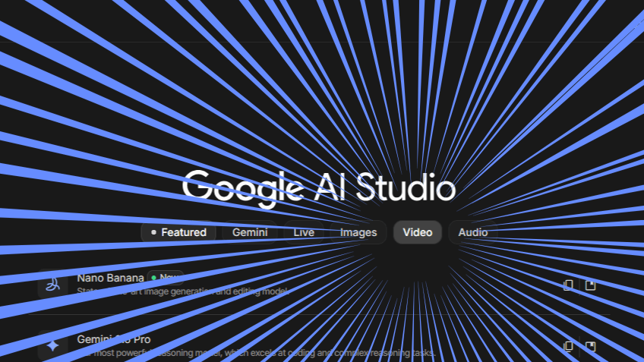
Task: Open the docs icon for Gemini Pro
Action: [590, 346]
